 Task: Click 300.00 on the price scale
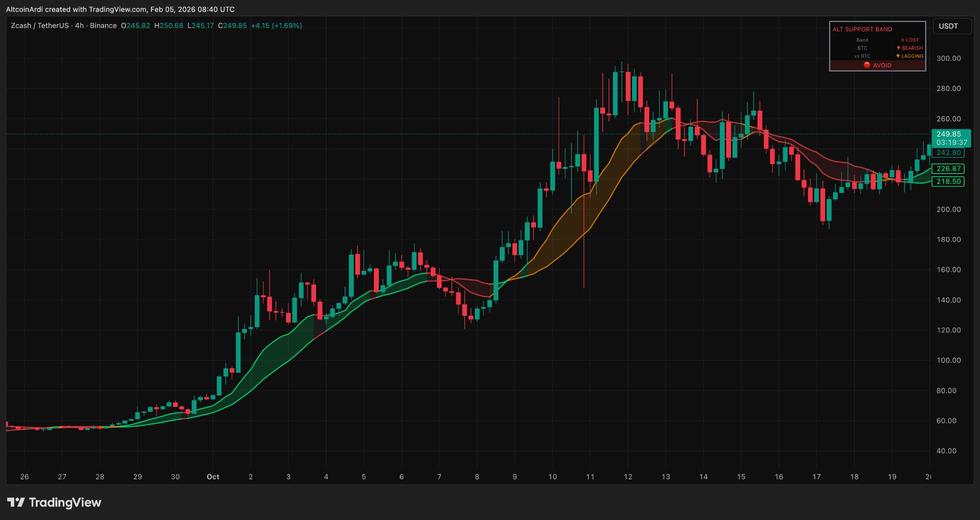949,58
